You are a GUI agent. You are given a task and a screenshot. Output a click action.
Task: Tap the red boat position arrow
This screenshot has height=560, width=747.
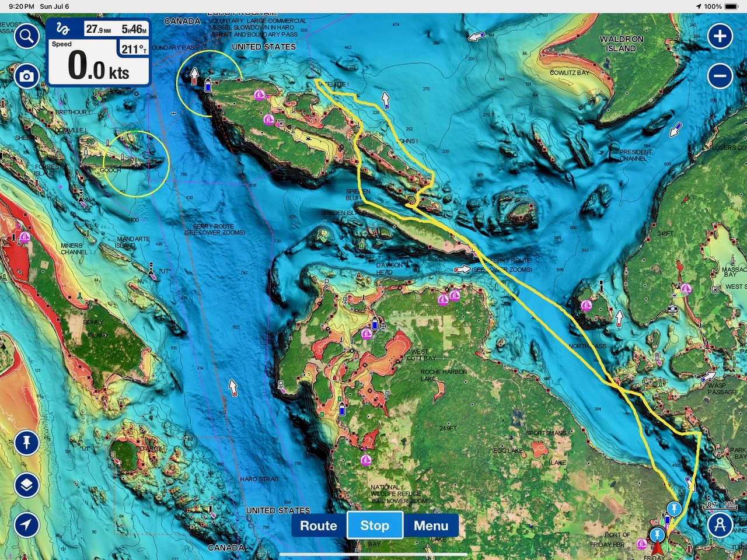point(658,549)
